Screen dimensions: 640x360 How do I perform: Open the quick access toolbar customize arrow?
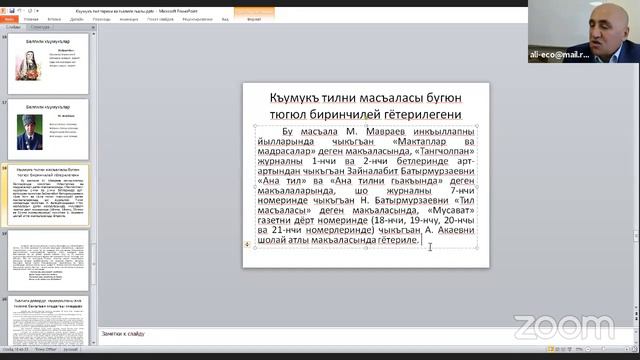(x=37, y=11)
